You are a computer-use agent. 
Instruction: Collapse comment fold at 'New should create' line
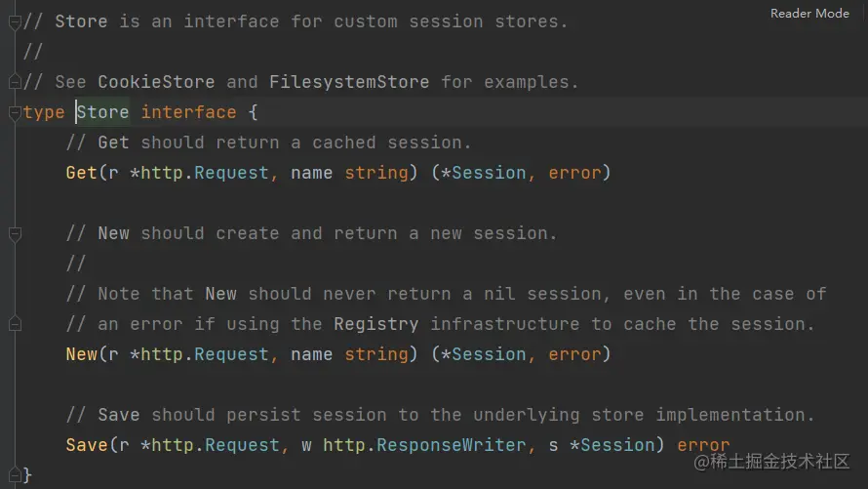point(15,234)
